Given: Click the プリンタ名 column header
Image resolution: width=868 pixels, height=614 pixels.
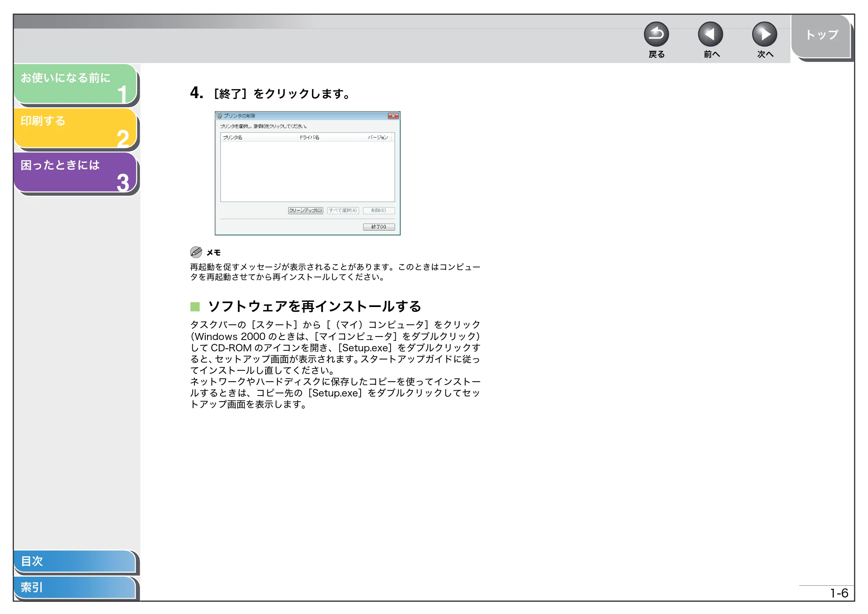Looking at the screenshot, I should pos(259,137).
